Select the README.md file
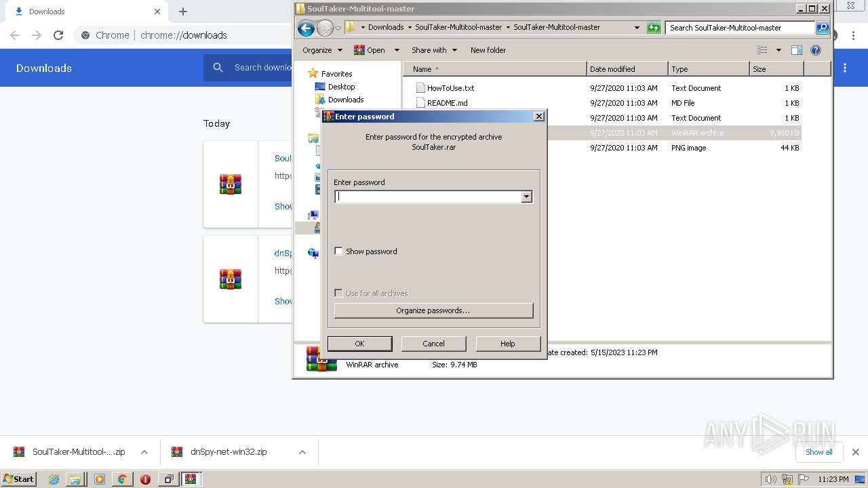 [447, 103]
